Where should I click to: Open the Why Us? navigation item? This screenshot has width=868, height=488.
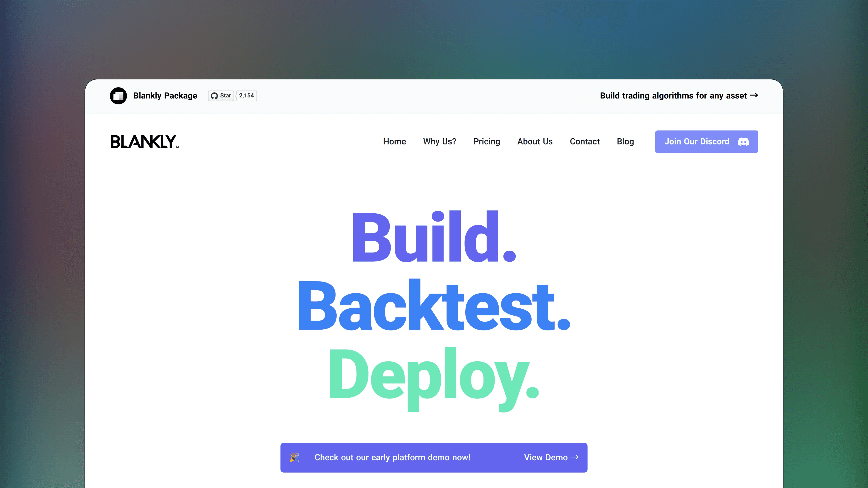[x=440, y=141]
